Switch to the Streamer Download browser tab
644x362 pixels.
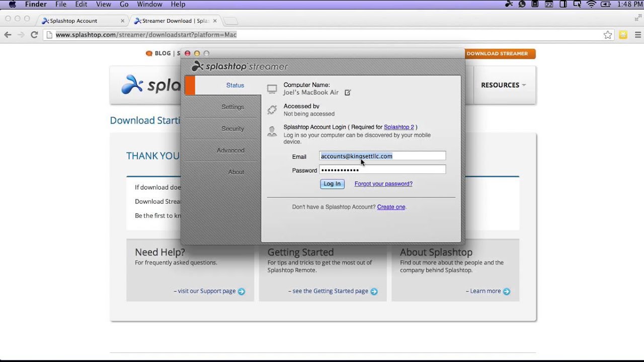point(175,21)
